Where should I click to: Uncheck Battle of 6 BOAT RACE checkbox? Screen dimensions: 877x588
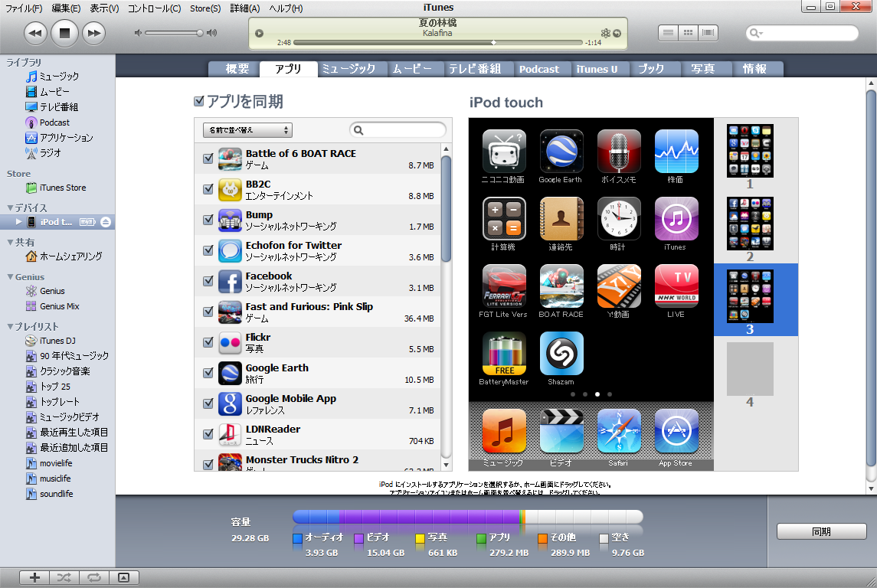pyautogui.click(x=208, y=158)
